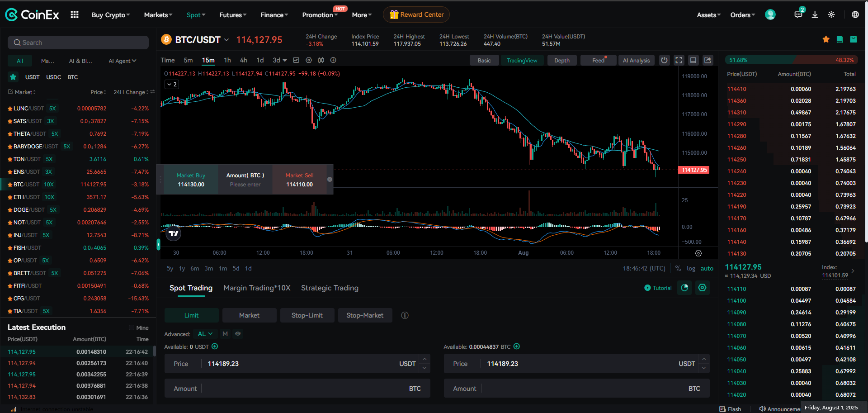
Task: Click the left panel collapse handle
Action: pos(158,244)
